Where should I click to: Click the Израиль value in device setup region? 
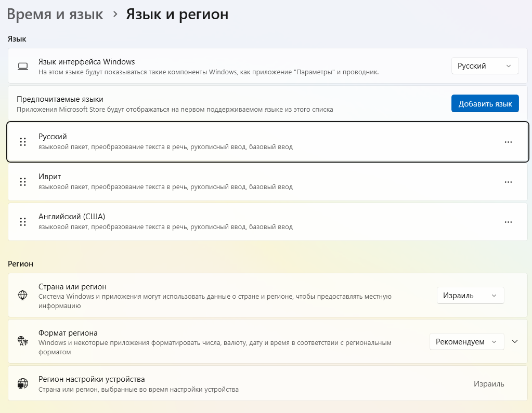[x=489, y=384]
